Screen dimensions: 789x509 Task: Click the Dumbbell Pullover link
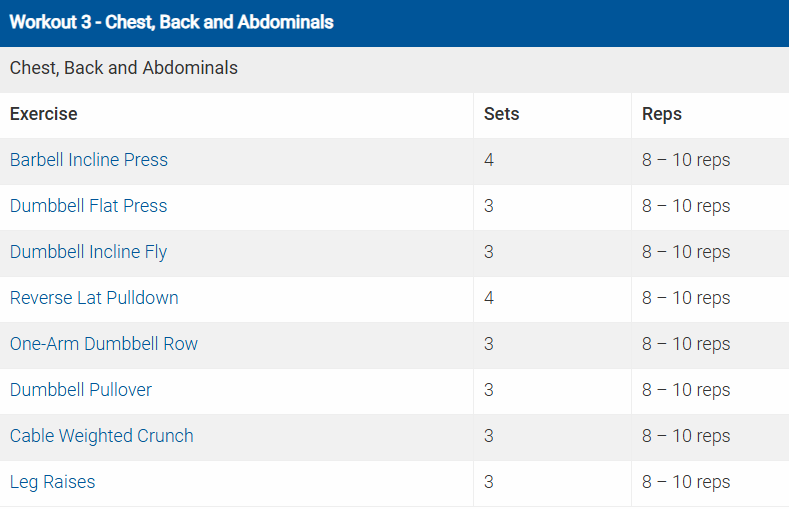pyautogui.click(x=81, y=390)
